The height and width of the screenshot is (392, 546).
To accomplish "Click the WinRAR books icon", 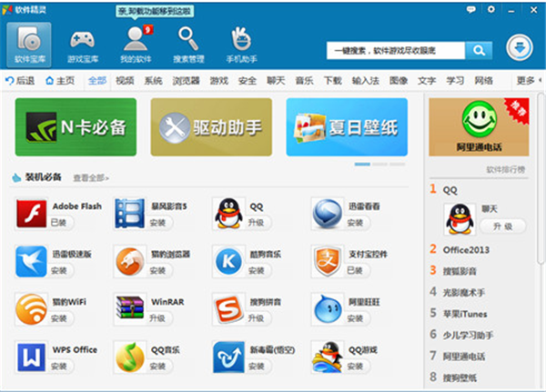I will (x=129, y=307).
